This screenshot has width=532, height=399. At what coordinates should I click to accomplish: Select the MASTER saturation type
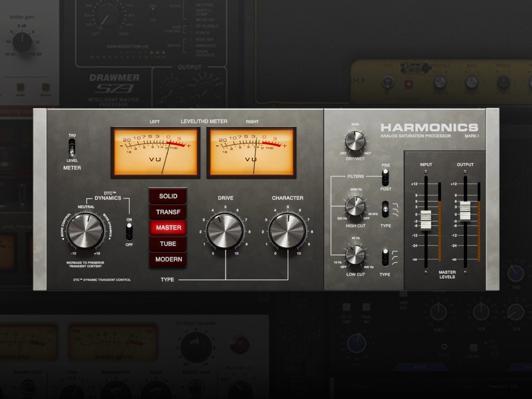[x=167, y=228]
